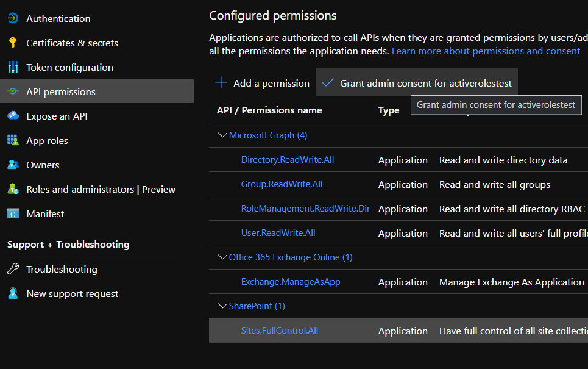
Task: Click the Troubleshooting wrench icon
Action: (x=13, y=269)
